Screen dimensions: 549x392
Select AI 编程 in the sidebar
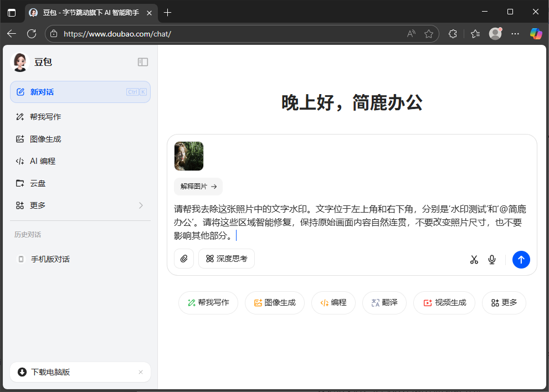click(43, 161)
